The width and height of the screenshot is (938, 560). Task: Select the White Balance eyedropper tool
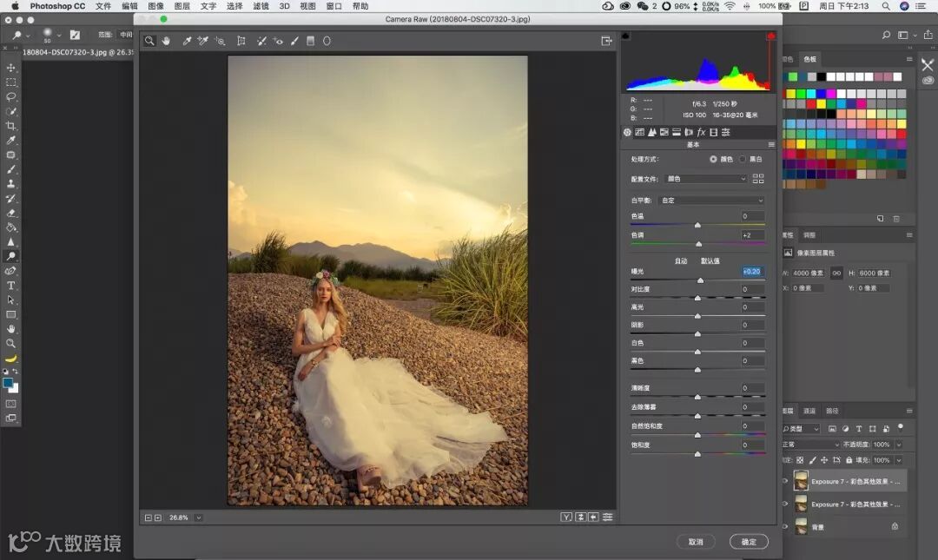tap(188, 42)
